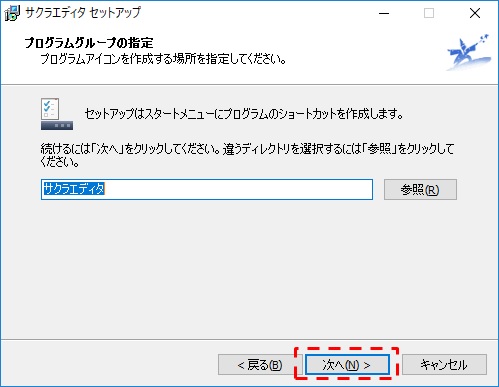Click the セットアップはスタートメニューに shortcut description text

tap(244, 114)
